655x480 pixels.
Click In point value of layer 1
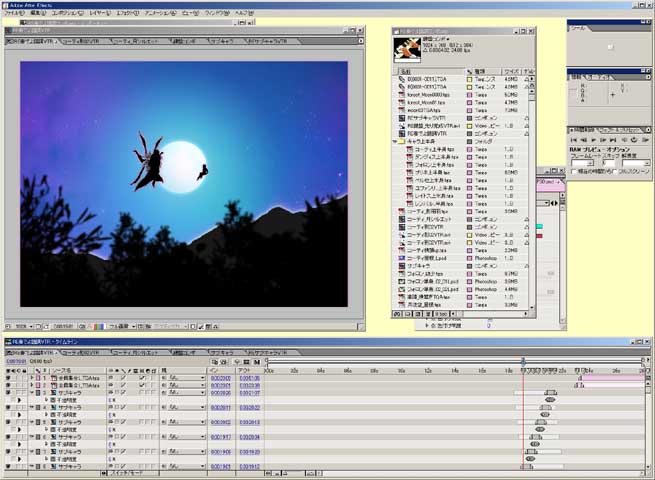click(x=221, y=378)
